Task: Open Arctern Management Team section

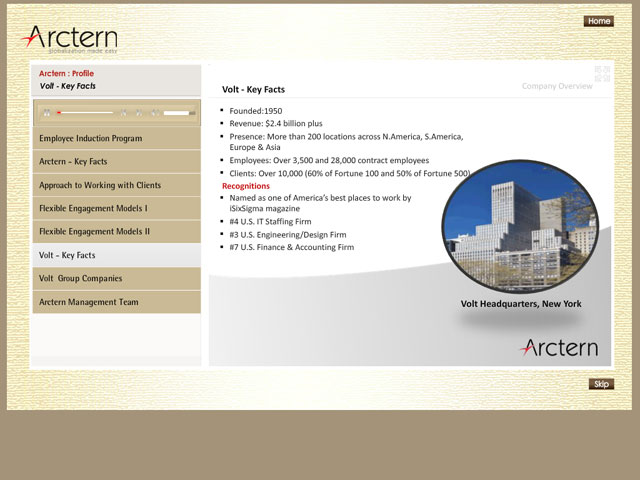Action: click(x=116, y=302)
